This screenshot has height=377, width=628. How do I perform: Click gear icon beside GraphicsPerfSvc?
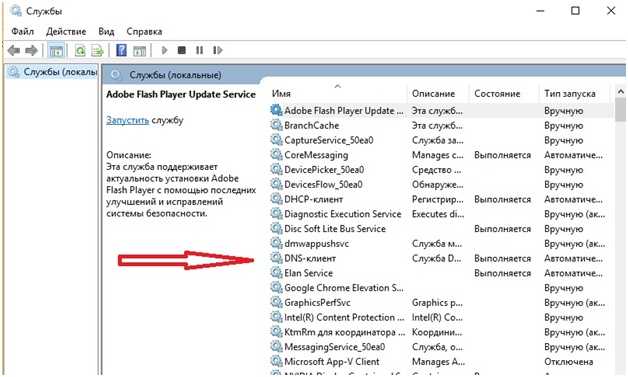pyautogui.click(x=276, y=302)
